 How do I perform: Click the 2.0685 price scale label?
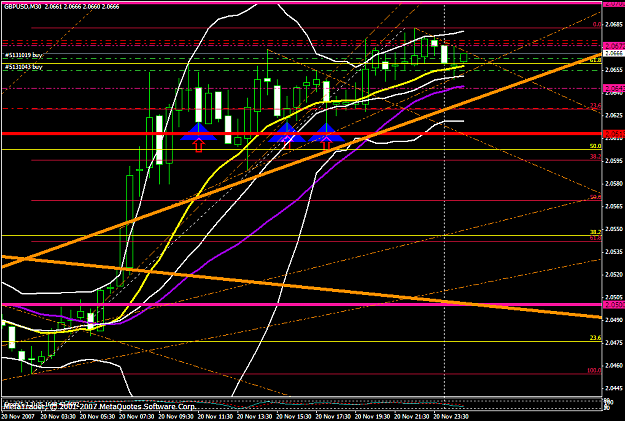pos(614,24)
